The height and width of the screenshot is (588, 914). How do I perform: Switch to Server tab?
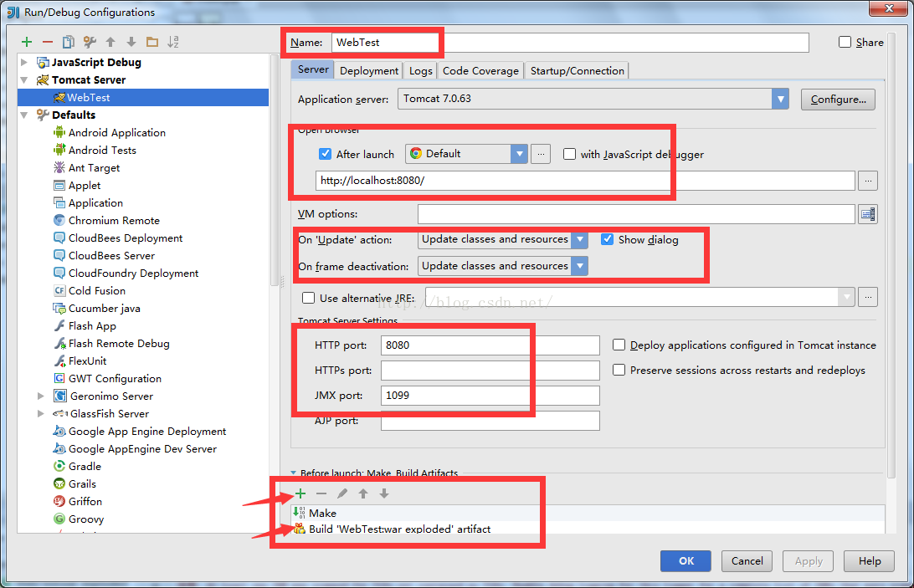(x=313, y=69)
